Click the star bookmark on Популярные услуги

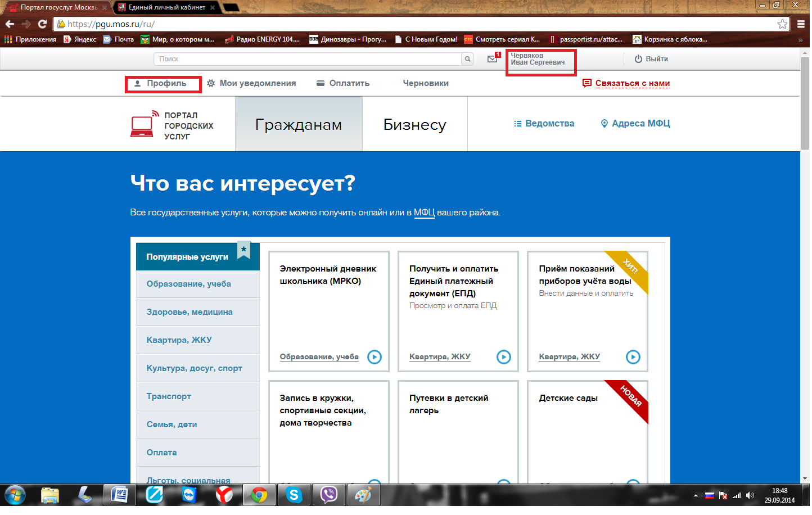[x=243, y=250]
